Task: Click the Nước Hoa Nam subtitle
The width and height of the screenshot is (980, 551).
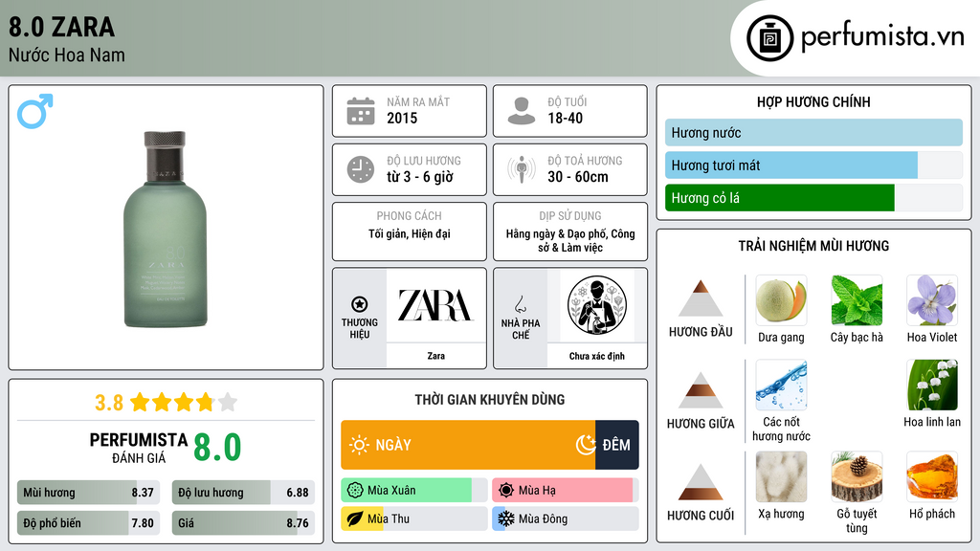Action: pos(66,55)
